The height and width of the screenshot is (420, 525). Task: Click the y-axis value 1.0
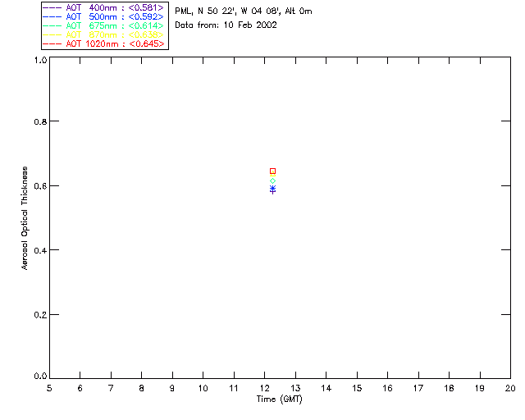pos(40,60)
